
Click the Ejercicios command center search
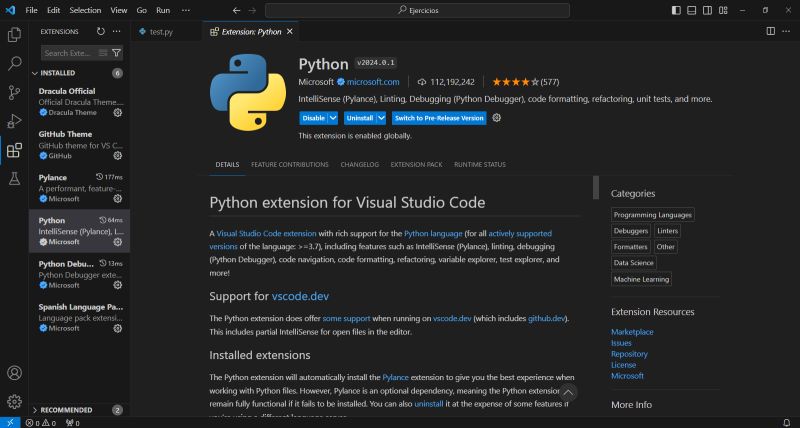417,10
